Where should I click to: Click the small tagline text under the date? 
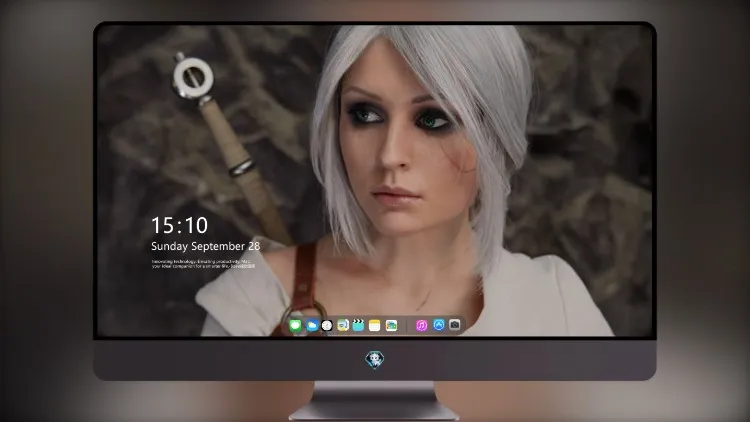[x=203, y=264]
